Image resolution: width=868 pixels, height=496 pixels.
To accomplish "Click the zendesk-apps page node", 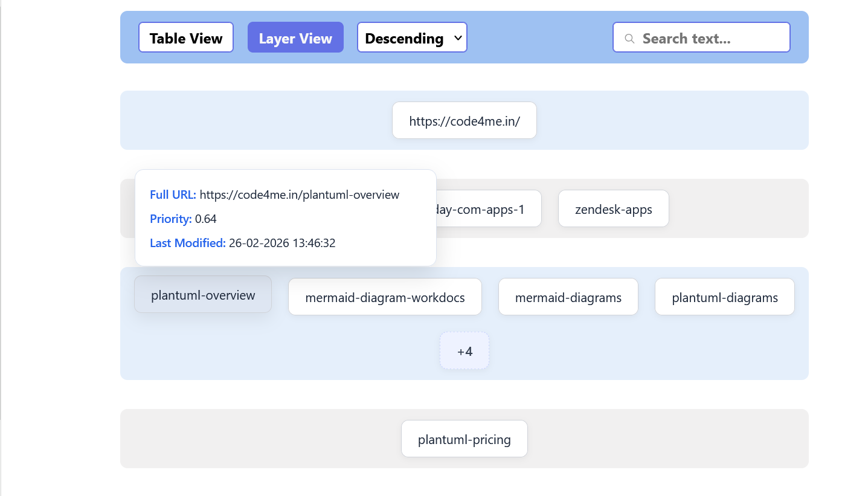I will click(x=613, y=208).
